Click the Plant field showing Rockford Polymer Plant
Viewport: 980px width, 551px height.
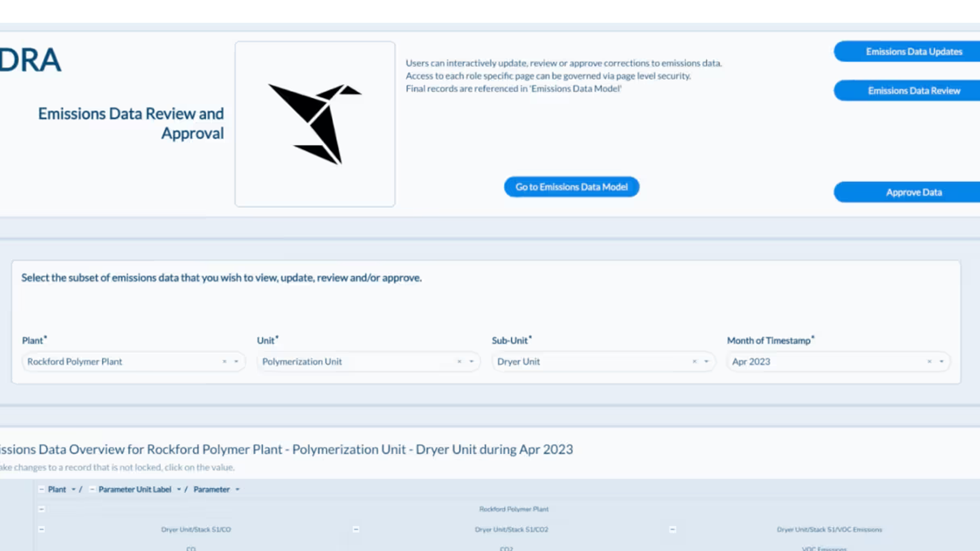(x=133, y=361)
